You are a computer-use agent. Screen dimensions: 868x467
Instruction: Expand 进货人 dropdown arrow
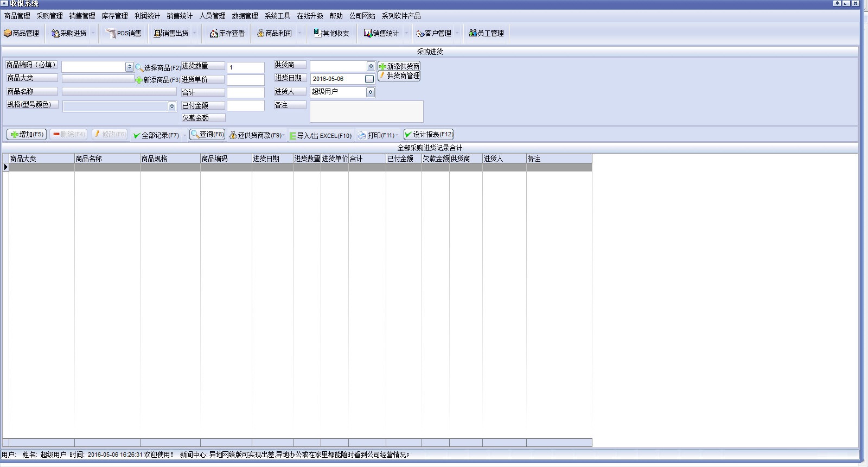371,92
